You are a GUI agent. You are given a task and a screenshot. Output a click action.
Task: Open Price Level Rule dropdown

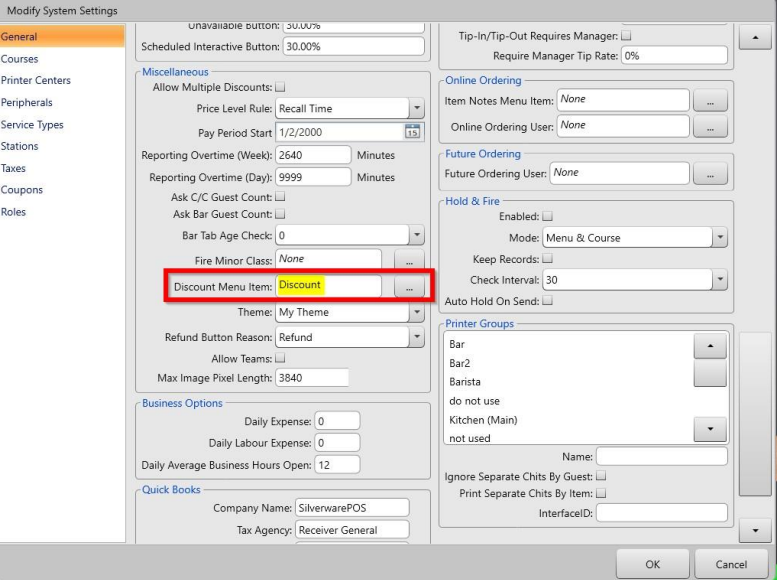[417, 108]
